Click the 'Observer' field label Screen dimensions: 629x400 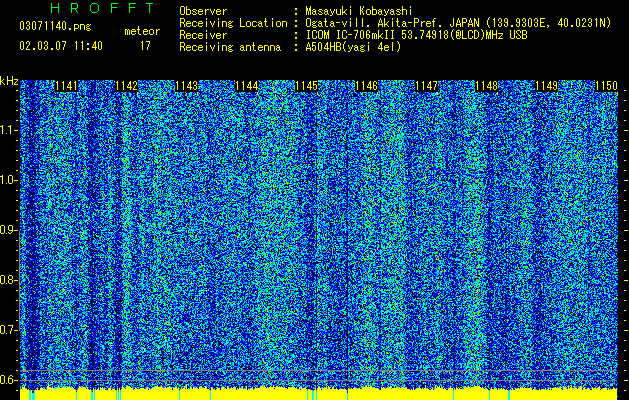pos(203,11)
